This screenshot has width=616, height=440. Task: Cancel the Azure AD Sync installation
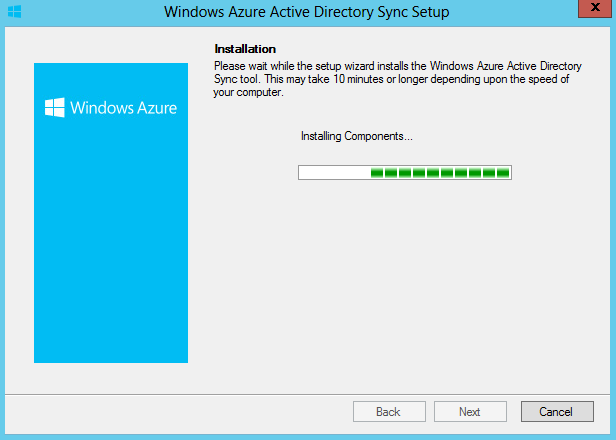pos(557,411)
